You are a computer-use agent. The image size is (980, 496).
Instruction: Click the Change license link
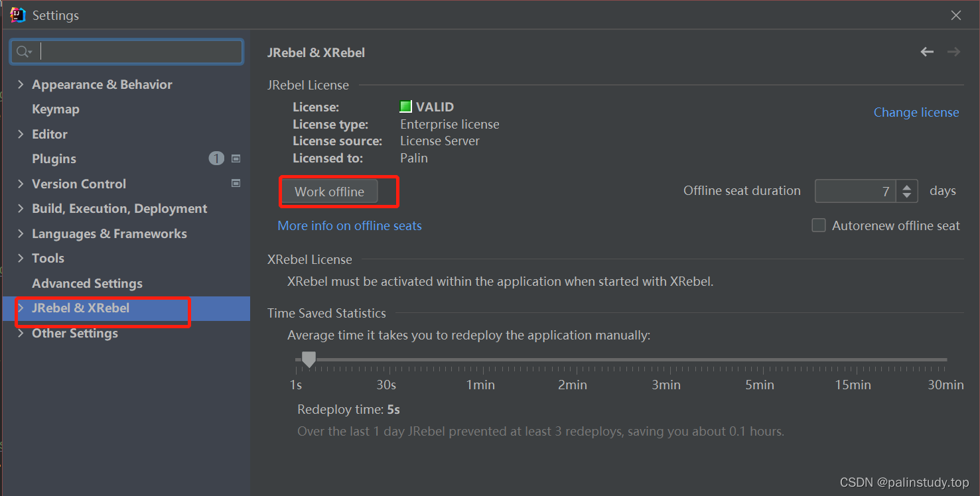click(x=916, y=112)
